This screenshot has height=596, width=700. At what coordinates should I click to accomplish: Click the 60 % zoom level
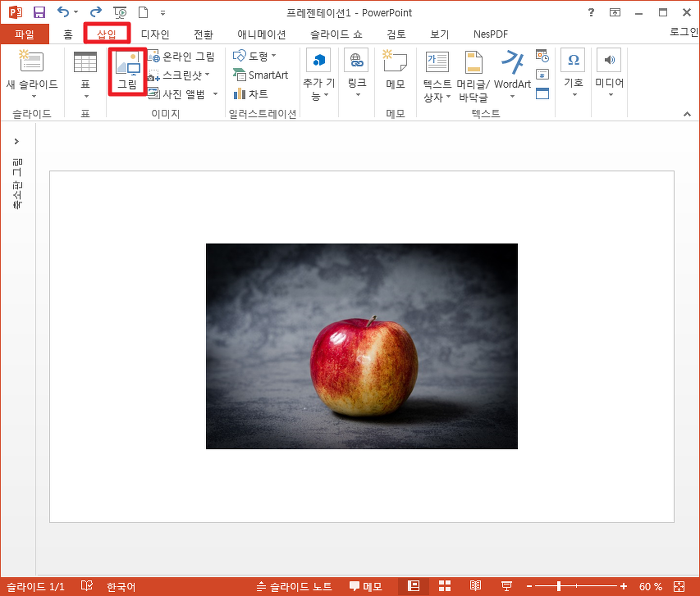[x=650, y=587]
